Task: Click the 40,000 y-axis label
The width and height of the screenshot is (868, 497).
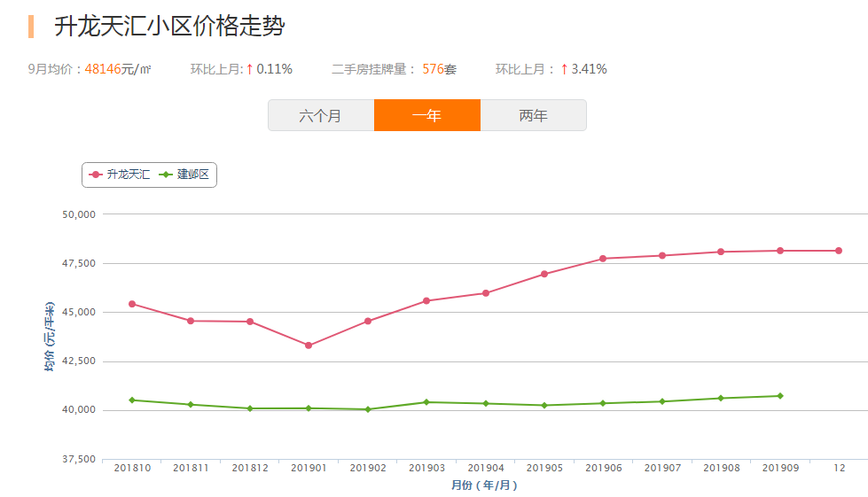Action: pyautogui.click(x=79, y=409)
